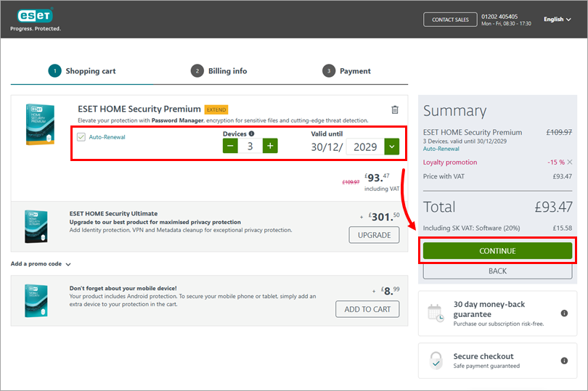
Task: Click the green CONTINUE button
Action: click(498, 251)
